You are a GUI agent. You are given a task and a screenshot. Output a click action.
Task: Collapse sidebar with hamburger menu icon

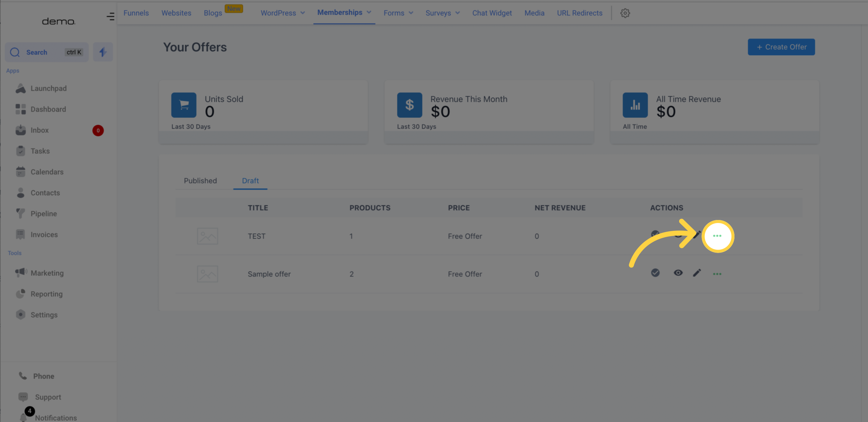(x=110, y=16)
